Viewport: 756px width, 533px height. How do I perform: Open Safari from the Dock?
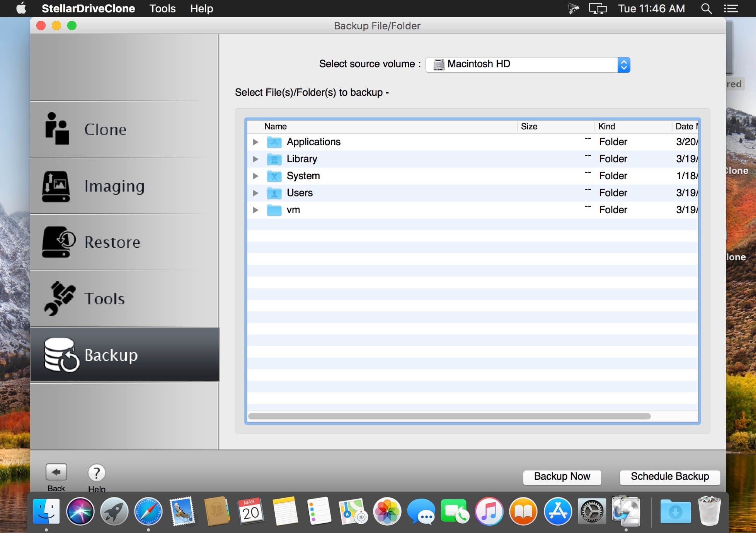click(x=148, y=511)
